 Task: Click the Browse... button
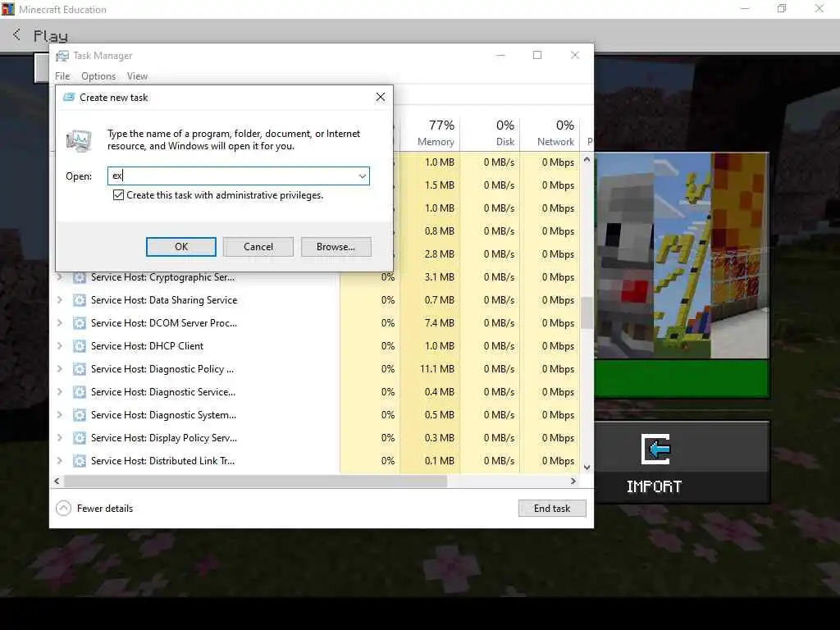point(336,247)
